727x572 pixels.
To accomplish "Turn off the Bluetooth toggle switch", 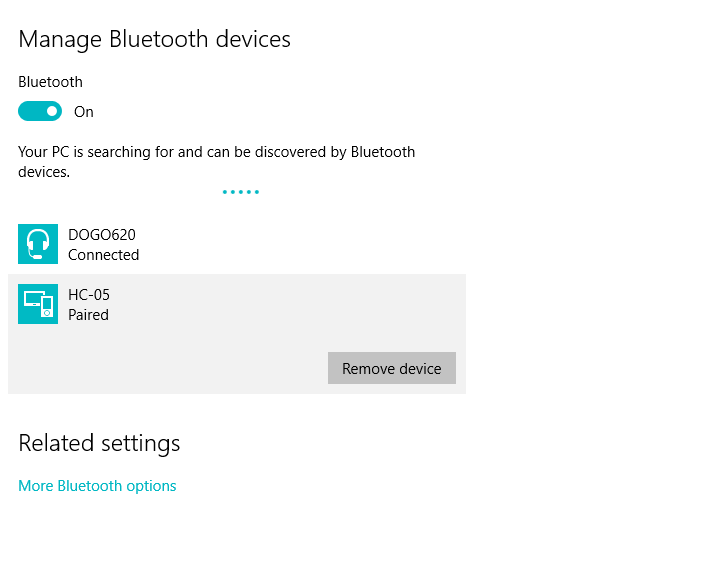I will [x=40, y=111].
